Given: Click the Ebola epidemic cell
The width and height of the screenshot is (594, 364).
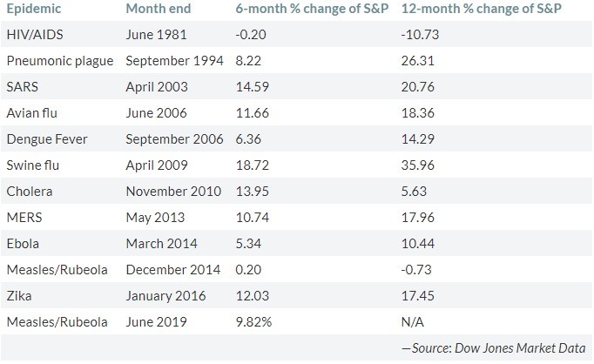Looking at the screenshot, I should point(24,244).
